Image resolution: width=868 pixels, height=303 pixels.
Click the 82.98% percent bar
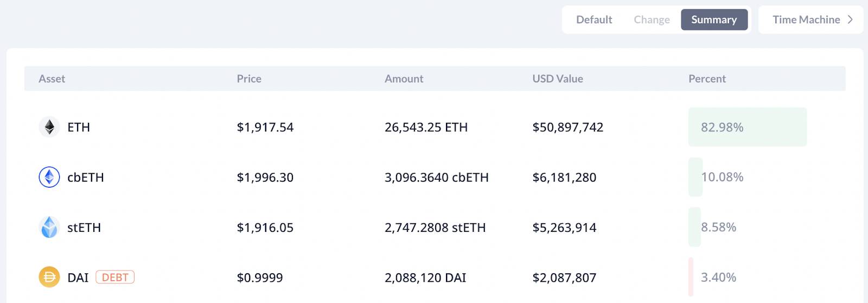point(748,127)
